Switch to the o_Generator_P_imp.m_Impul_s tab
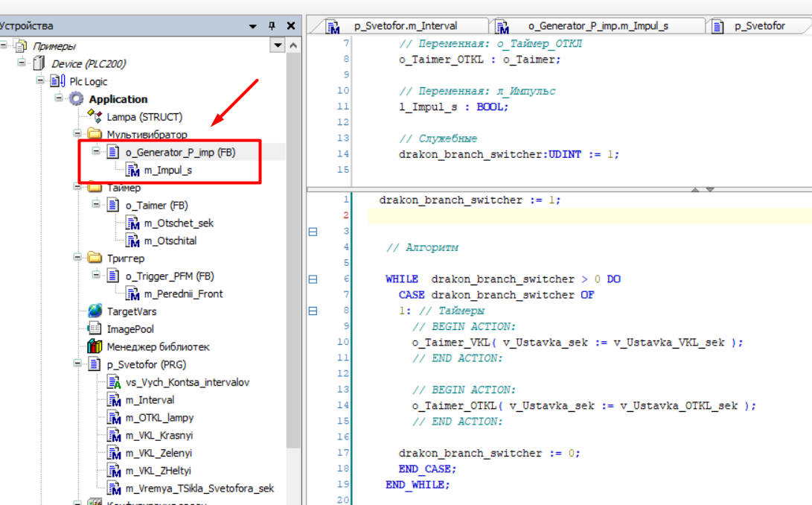This screenshot has height=505, width=812. point(597,25)
